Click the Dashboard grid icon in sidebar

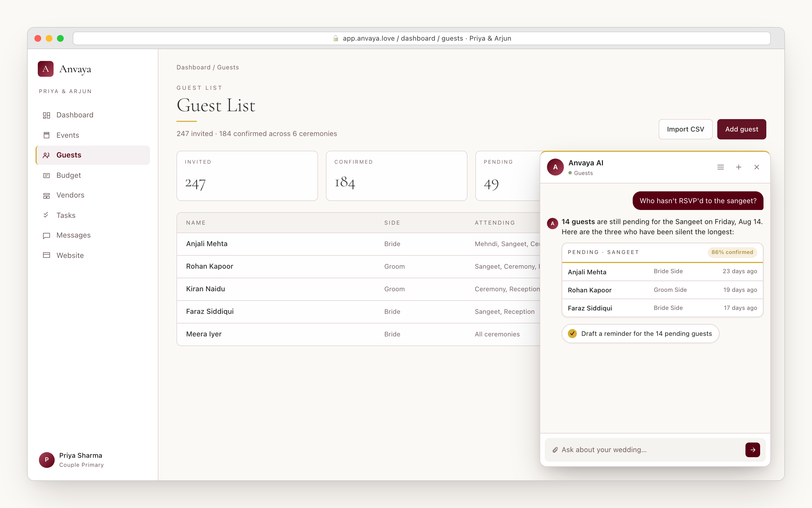(x=46, y=115)
